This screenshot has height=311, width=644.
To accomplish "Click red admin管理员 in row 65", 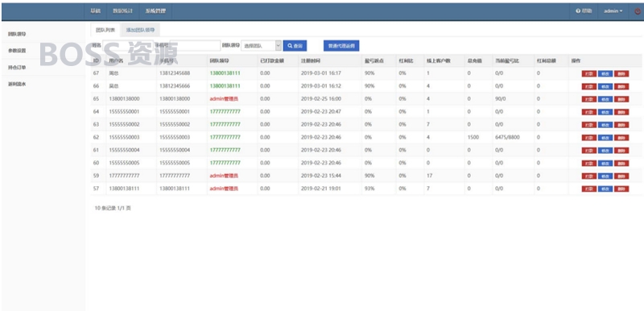I will [x=224, y=98].
